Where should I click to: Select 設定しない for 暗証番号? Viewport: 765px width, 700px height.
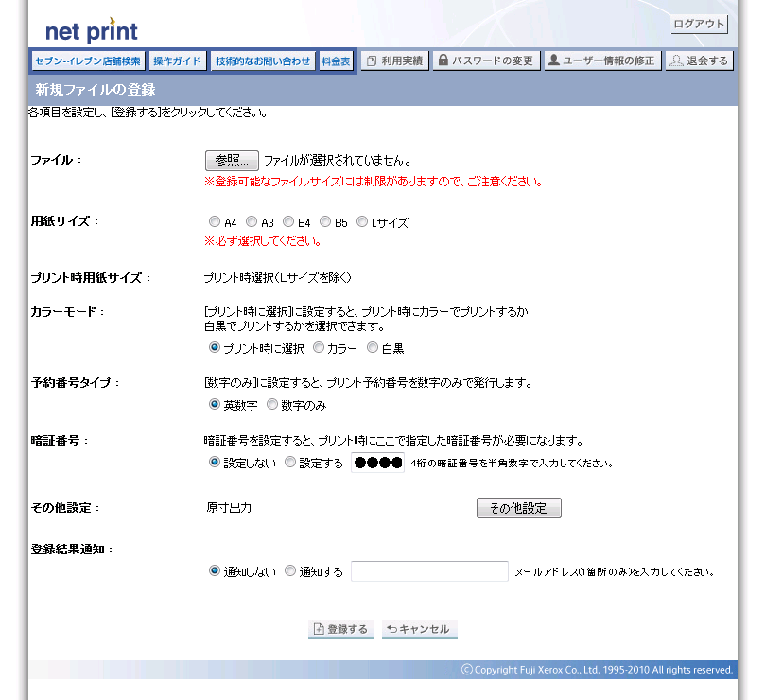[x=214, y=462]
